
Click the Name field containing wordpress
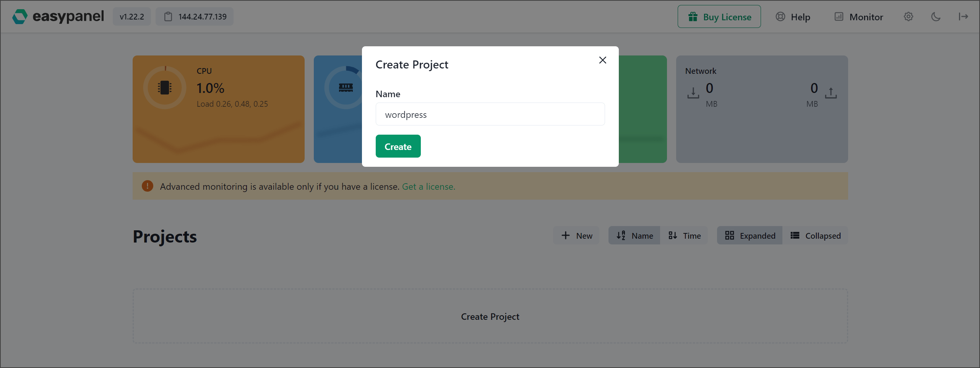[490, 114]
